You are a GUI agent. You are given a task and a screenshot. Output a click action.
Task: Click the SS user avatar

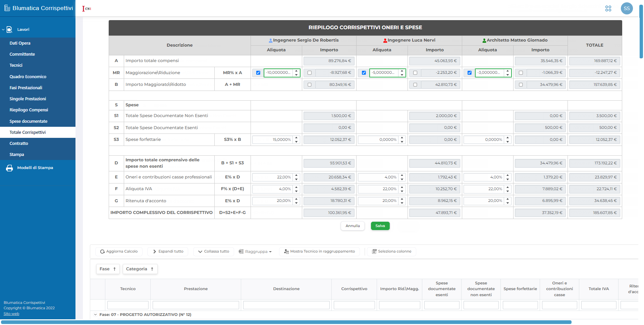[627, 8]
